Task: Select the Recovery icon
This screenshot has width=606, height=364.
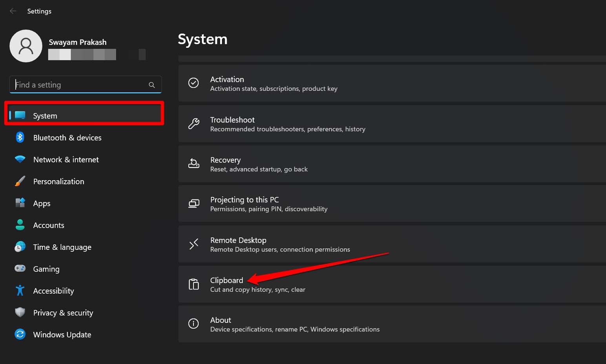Action: tap(193, 164)
